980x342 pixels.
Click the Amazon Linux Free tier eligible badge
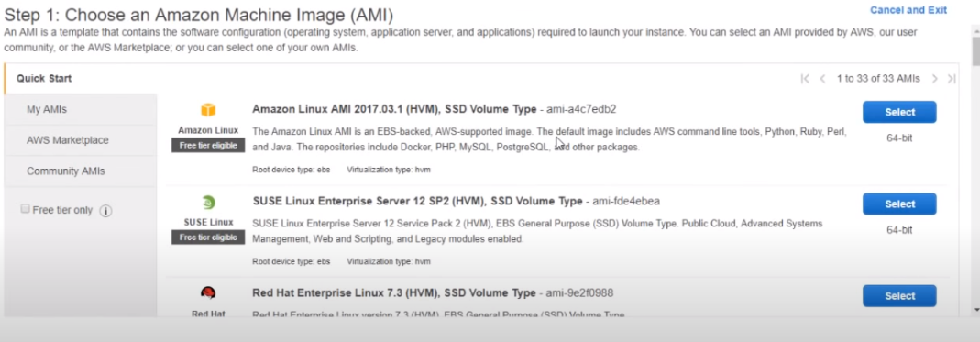click(208, 145)
